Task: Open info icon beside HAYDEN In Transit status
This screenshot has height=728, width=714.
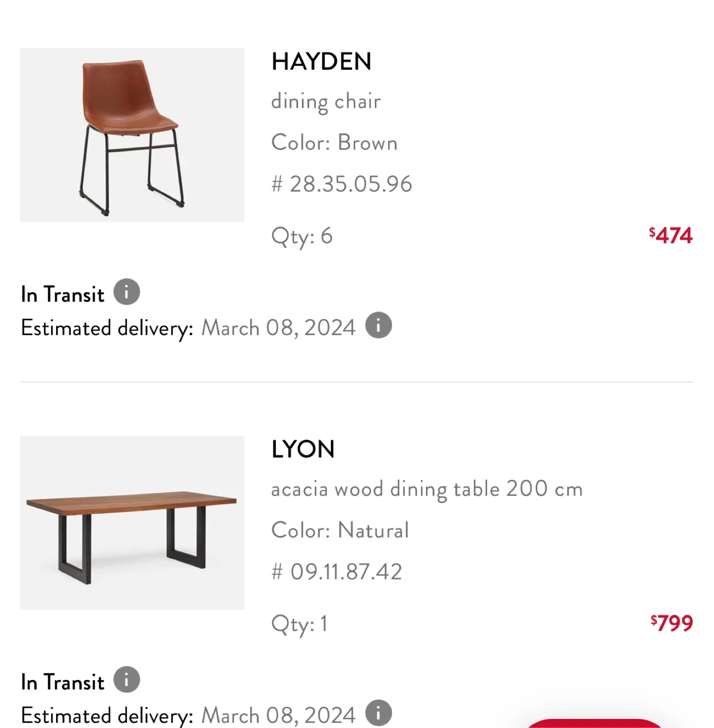Action: pos(126,292)
